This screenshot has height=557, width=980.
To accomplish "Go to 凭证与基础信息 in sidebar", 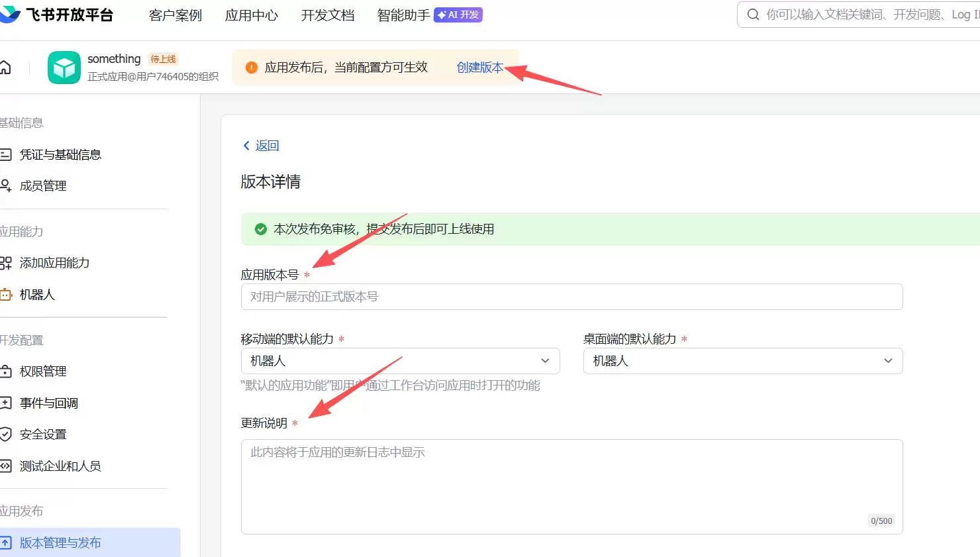I will click(60, 155).
